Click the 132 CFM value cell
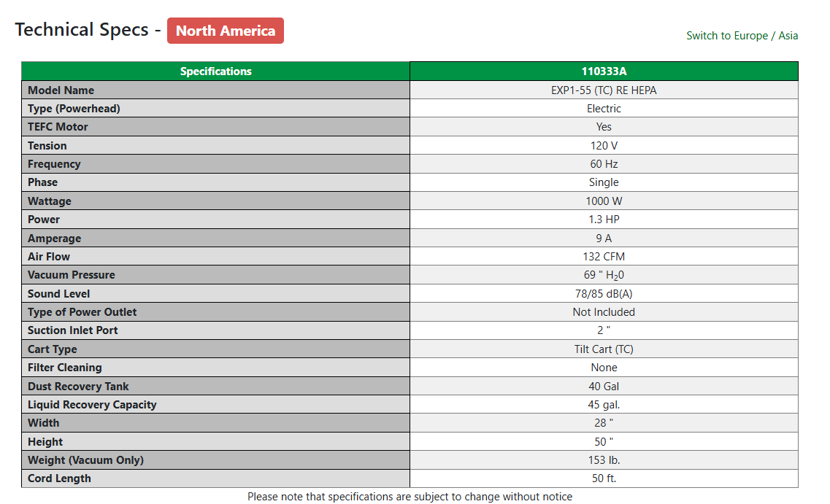This screenshot has width=830, height=504. click(604, 257)
